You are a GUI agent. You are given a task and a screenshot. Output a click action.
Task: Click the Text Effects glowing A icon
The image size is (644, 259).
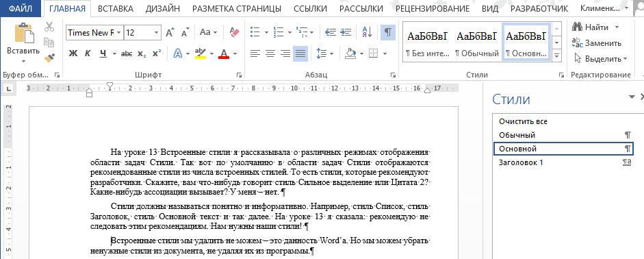(178, 53)
